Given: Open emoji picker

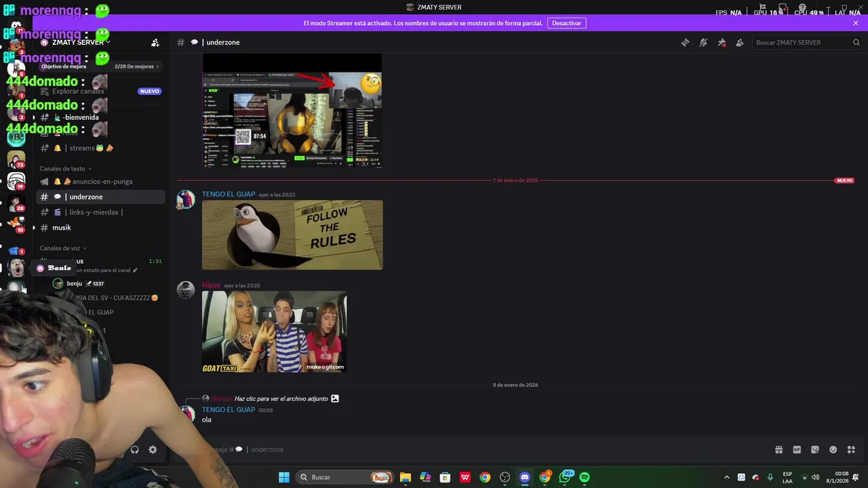Looking at the screenshot, I should 833,449.
